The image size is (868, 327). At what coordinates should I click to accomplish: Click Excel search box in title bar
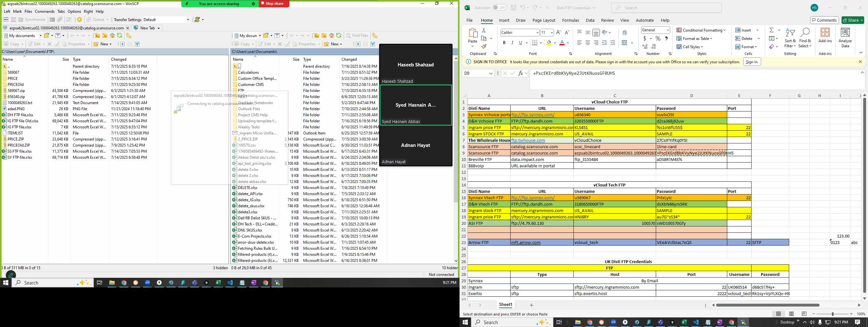(x=666, y=8)
